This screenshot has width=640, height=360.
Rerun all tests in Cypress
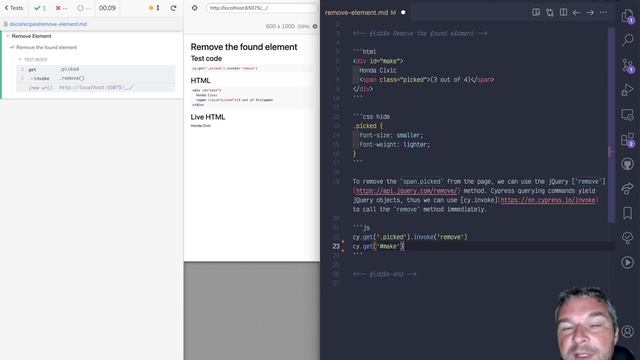[173, 8]
